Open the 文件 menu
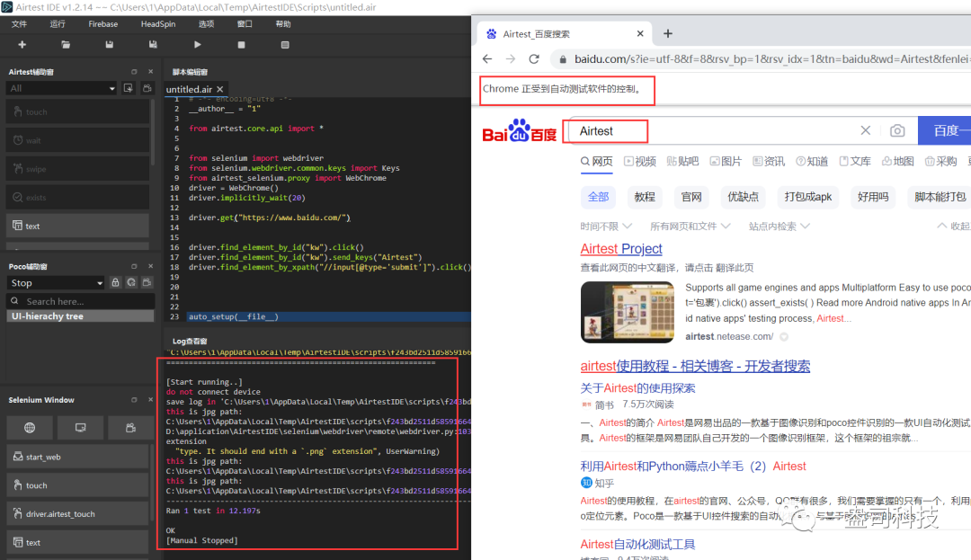Image resolution: width=971 pixels, height=560 pixels. pyautogui.click(x=19, y=24)
